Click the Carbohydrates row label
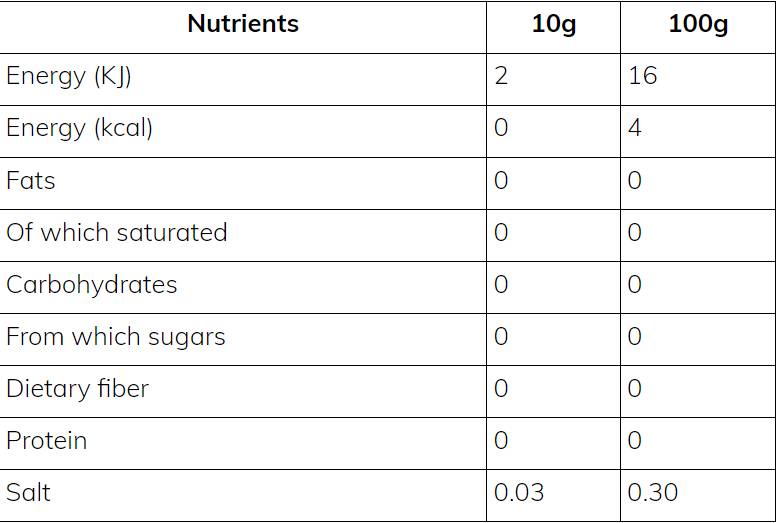This screenshot has width=783, height=523. [92, 285]
